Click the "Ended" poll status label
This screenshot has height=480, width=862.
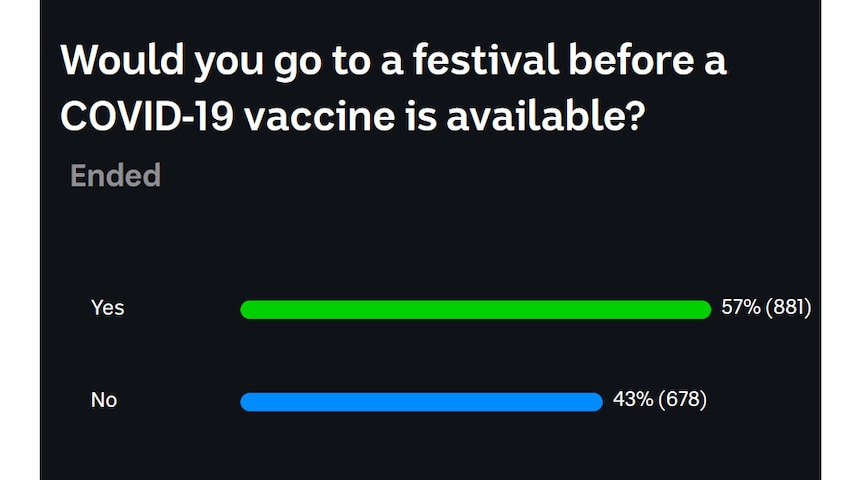coord(115,175)
